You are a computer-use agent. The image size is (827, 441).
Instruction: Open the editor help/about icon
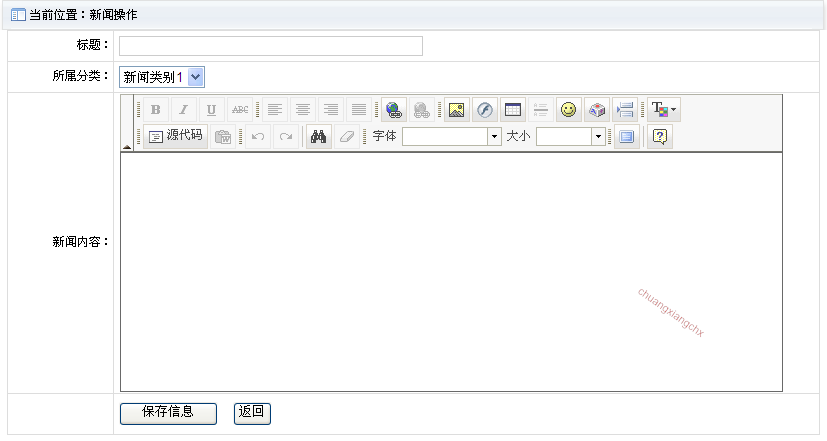(x=660, y=136)
